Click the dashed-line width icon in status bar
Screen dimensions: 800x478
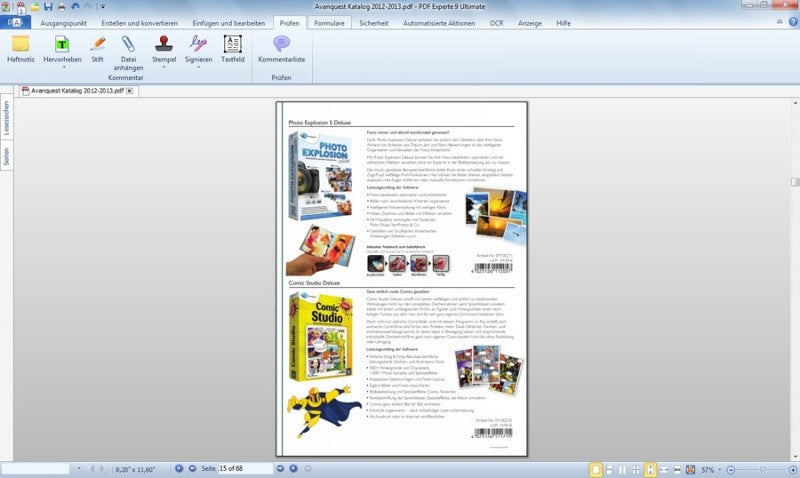[x=663, y=469]
